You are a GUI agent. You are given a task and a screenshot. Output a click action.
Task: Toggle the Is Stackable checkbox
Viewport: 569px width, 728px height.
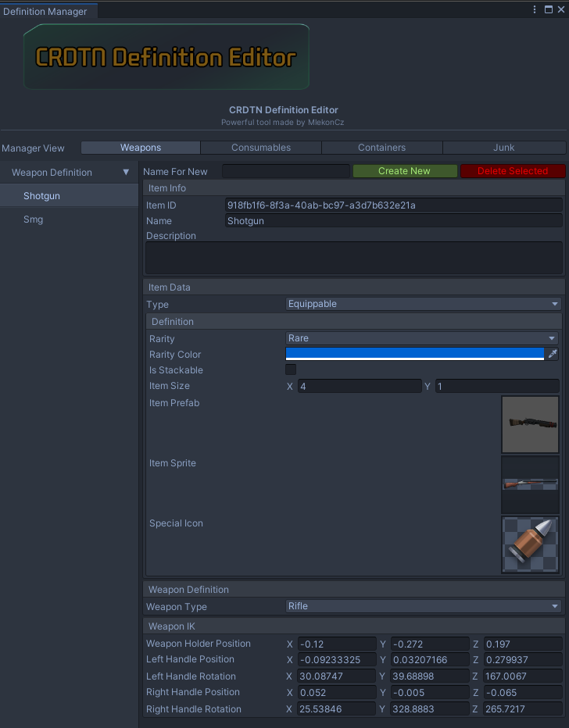coord(291,369)
